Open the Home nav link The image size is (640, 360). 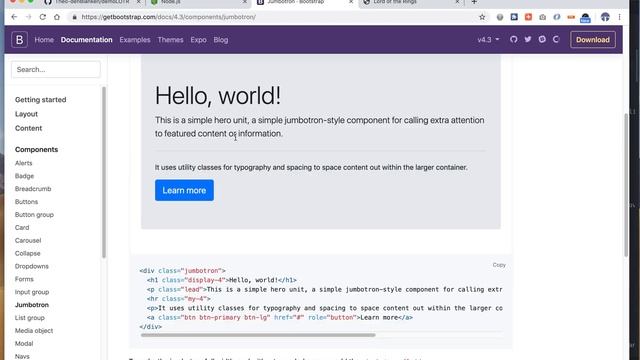44,40
